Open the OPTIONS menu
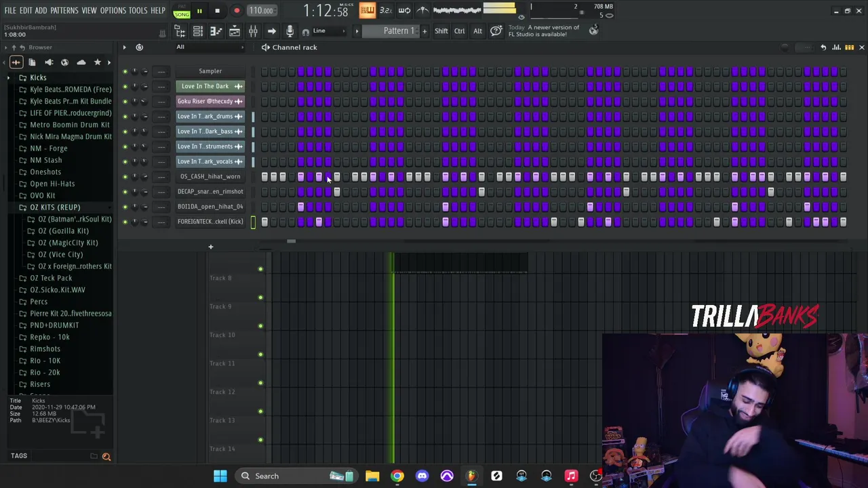The height and width of the screenshot is (488, 868). point(113,11)
